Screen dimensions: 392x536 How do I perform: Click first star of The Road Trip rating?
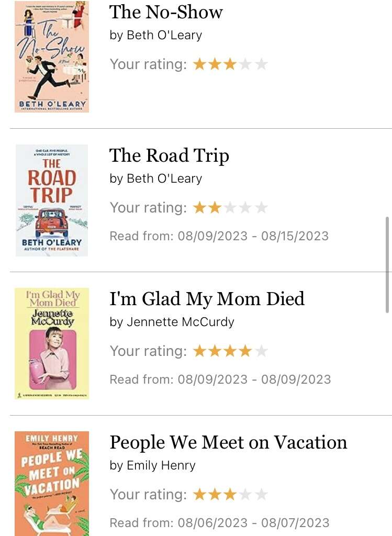click(x=199, y=208)
